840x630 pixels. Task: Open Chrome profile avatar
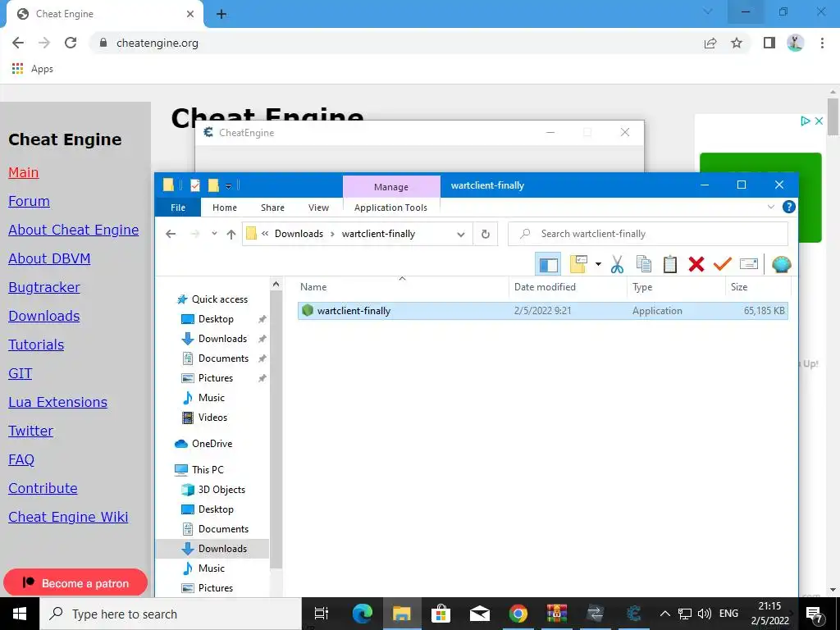pos(796,43)
